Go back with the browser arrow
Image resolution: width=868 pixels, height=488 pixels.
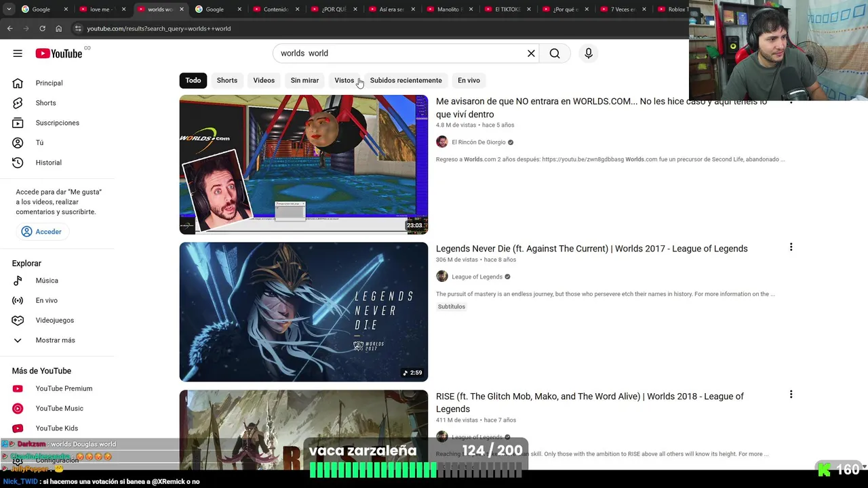pos(9,28)
